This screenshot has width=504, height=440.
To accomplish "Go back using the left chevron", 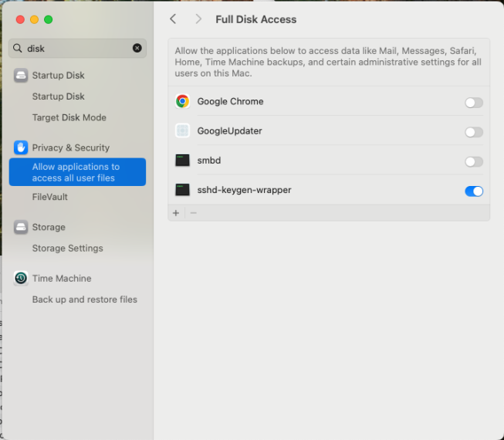I will 173,19.
